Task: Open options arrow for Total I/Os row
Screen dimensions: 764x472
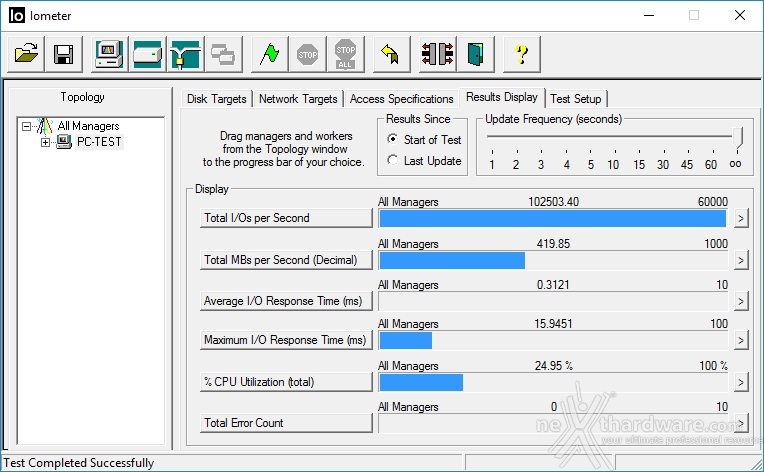Action: [741, 218]
